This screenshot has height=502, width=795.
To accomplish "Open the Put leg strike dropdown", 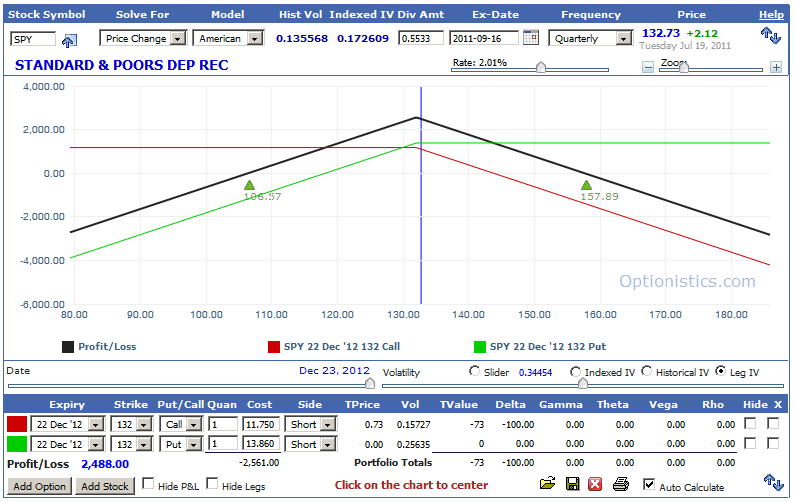I will (x=132, y=444).
